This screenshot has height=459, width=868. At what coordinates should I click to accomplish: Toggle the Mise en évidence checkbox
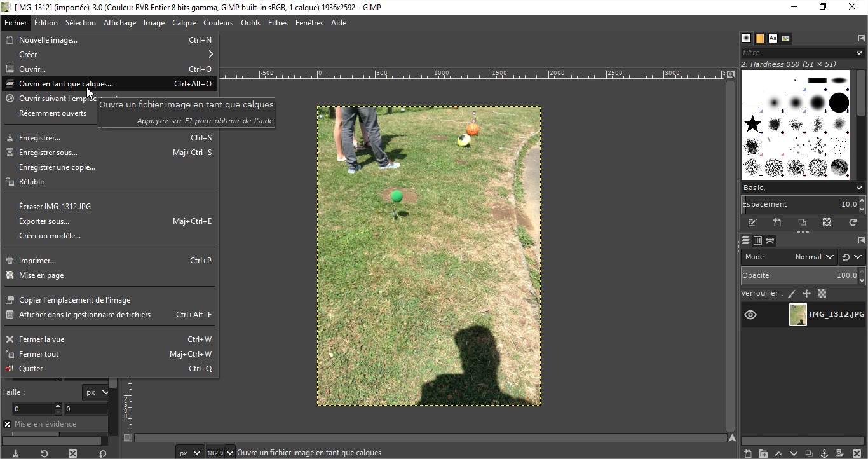pyautogui.click(x=8, y=424)
